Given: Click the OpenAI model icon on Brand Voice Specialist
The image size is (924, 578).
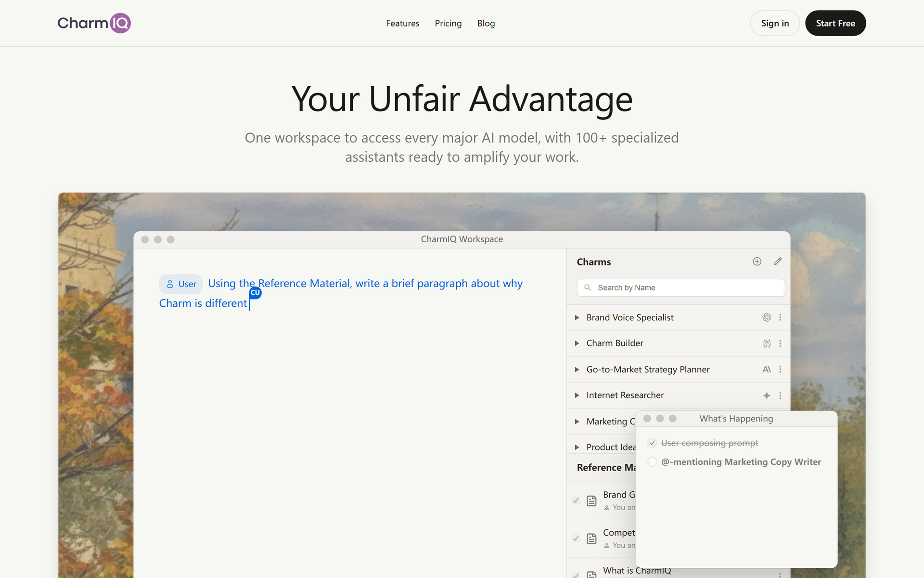Looking at the screenshot, I should coord(767,317).
